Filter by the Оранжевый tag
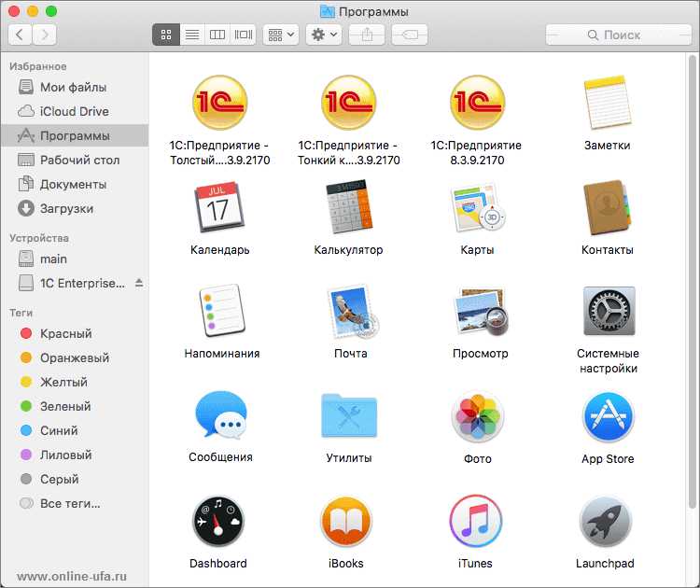 (x=75, y=357)
